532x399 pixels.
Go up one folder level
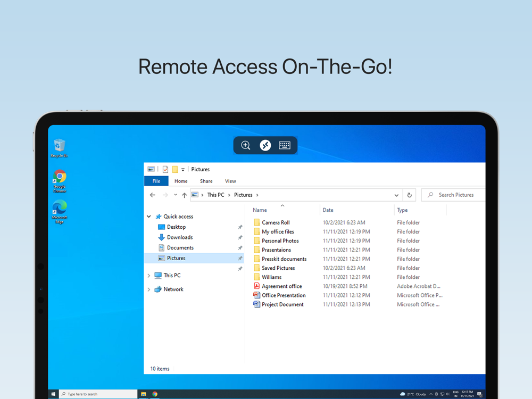pyautogui.click(x=184, y=195)
